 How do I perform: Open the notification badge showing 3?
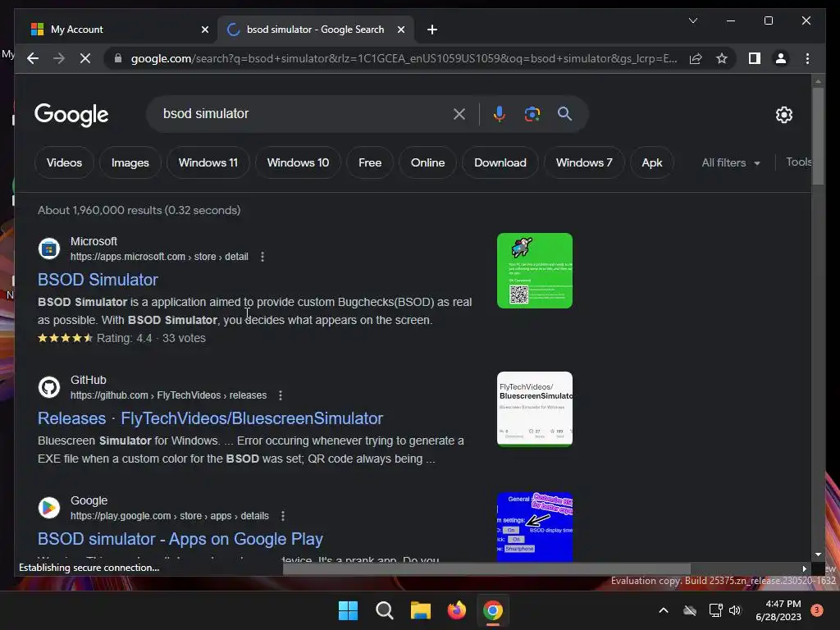817,610
